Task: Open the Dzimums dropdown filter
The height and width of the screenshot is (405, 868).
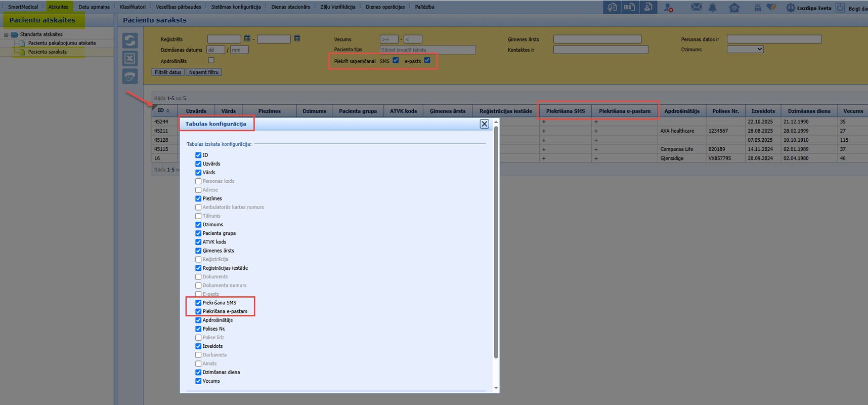Action: 745,49
